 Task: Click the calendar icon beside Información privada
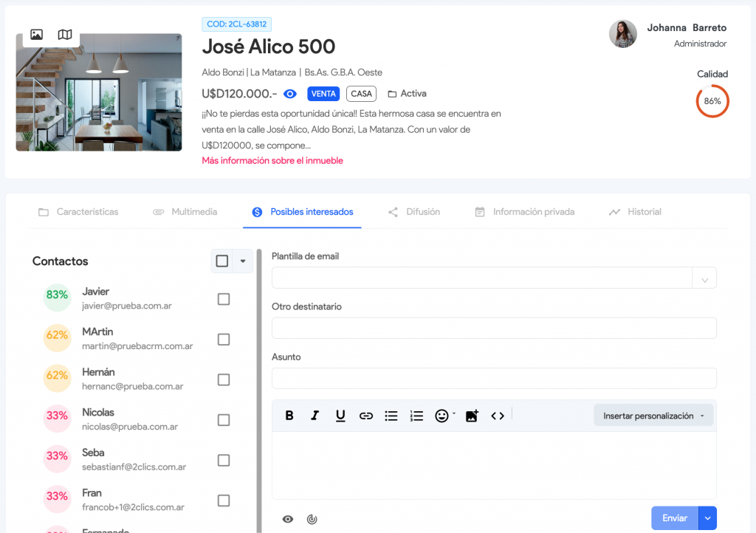point(480,212)
